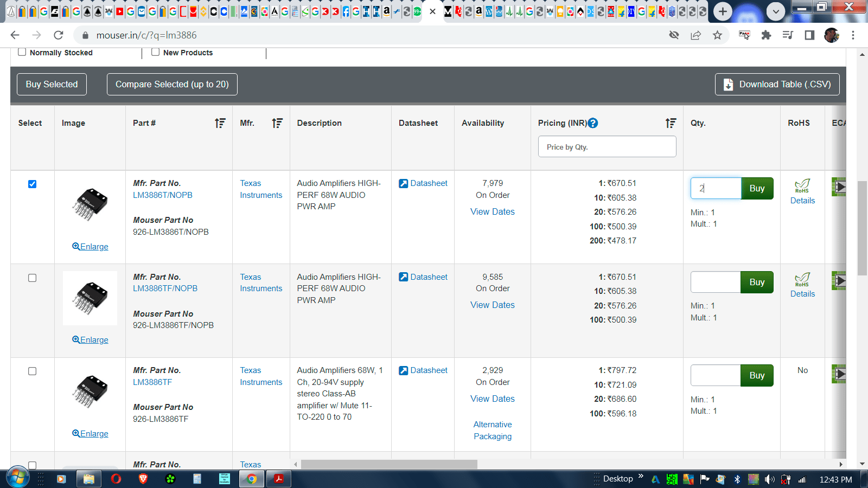Sort the table by Part # column
868x488 pixels.
point(220,123)
